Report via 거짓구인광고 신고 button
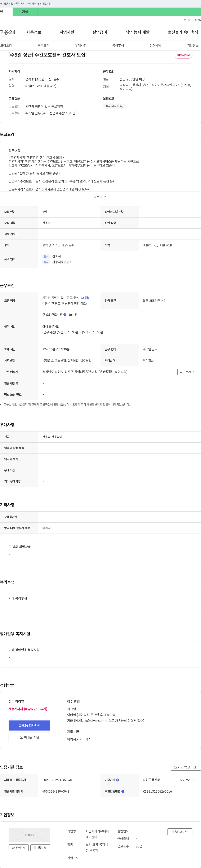 186,767
